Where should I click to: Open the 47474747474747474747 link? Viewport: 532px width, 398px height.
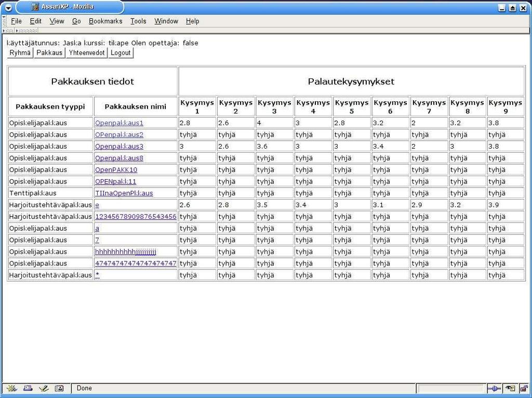(136, 263)
